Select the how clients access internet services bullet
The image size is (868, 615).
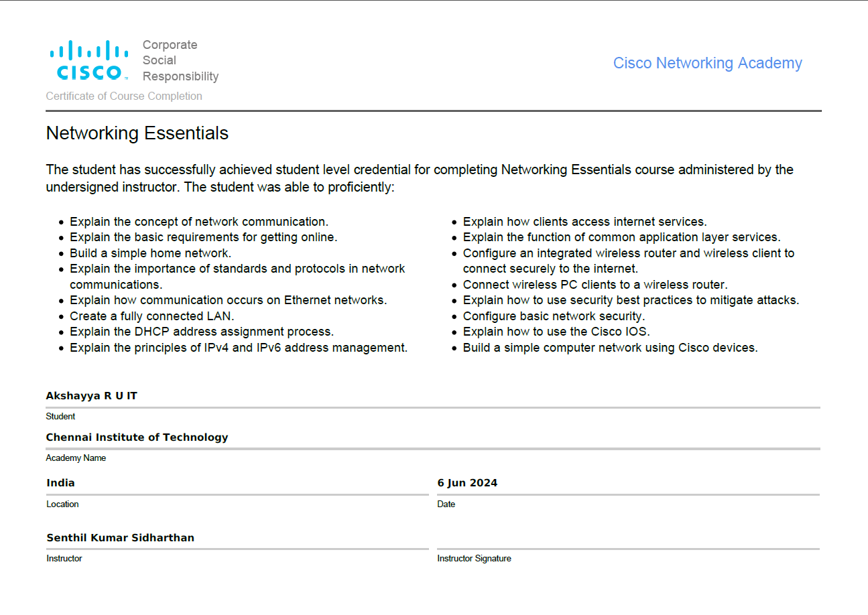tap(584, 222)
